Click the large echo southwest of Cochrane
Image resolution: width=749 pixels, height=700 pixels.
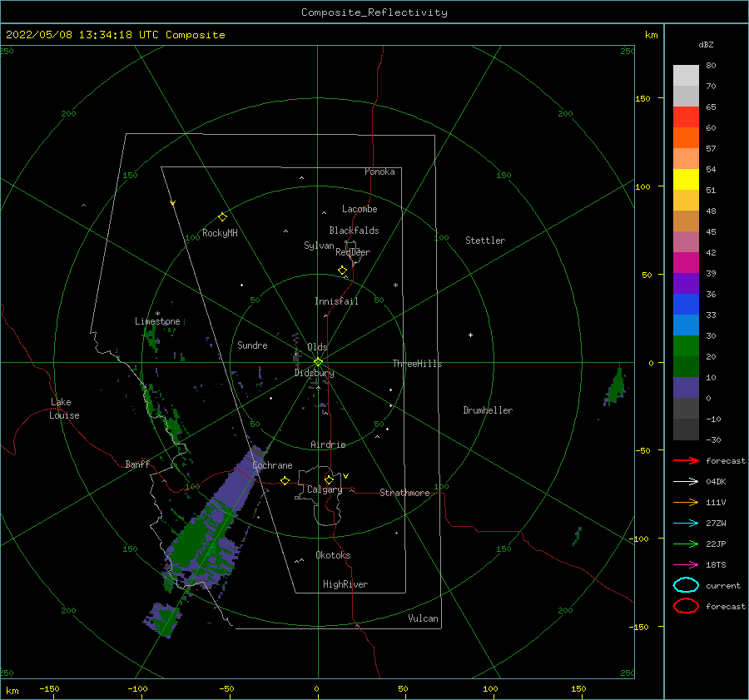tap(214, 521)
